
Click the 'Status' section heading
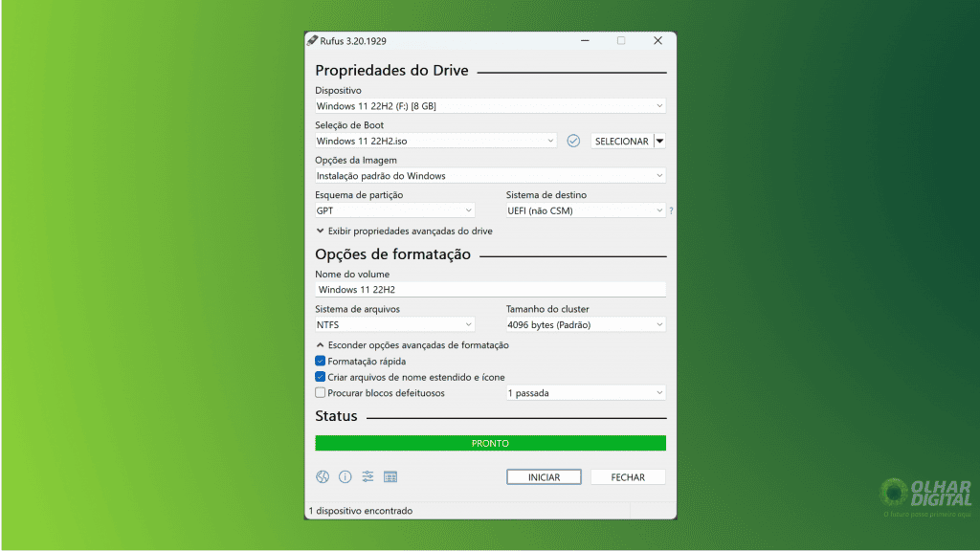[x=336, y=416]
